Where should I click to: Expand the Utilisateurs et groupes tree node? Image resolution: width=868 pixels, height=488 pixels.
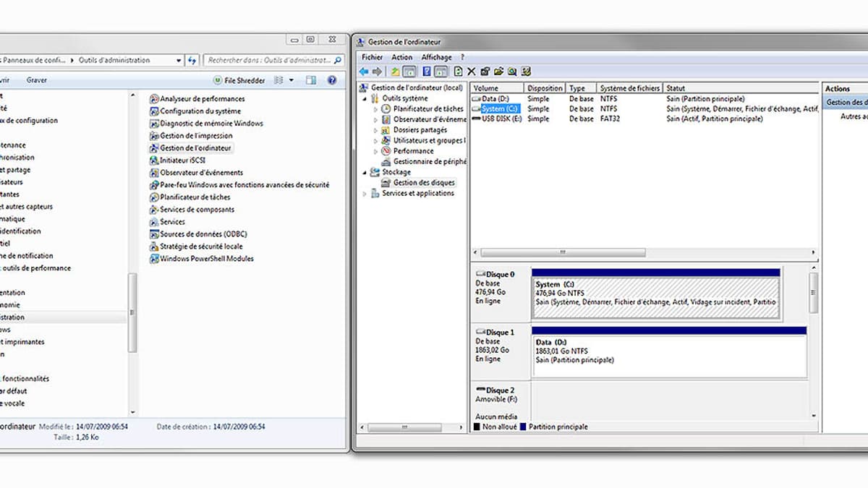click(376, 140)
